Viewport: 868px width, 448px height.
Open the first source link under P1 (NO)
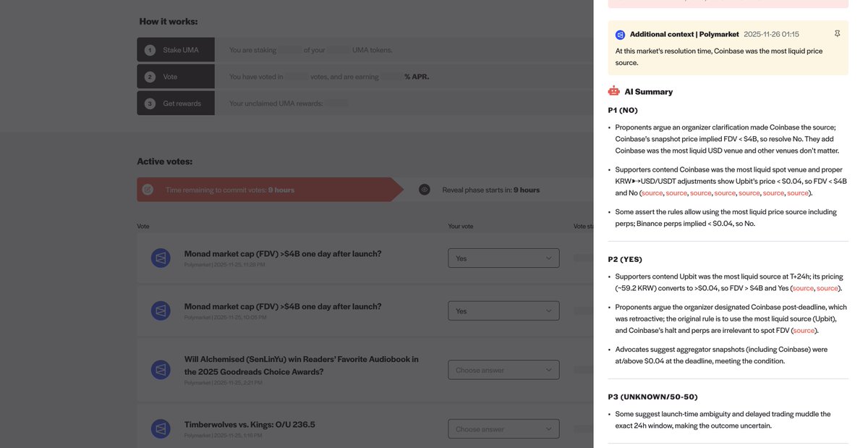(652, 193)
